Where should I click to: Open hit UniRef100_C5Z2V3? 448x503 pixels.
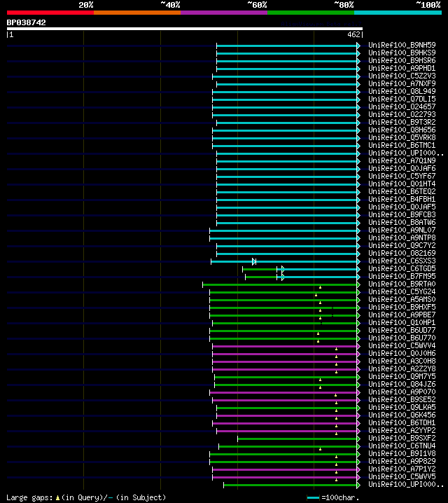tap(402, 76)
